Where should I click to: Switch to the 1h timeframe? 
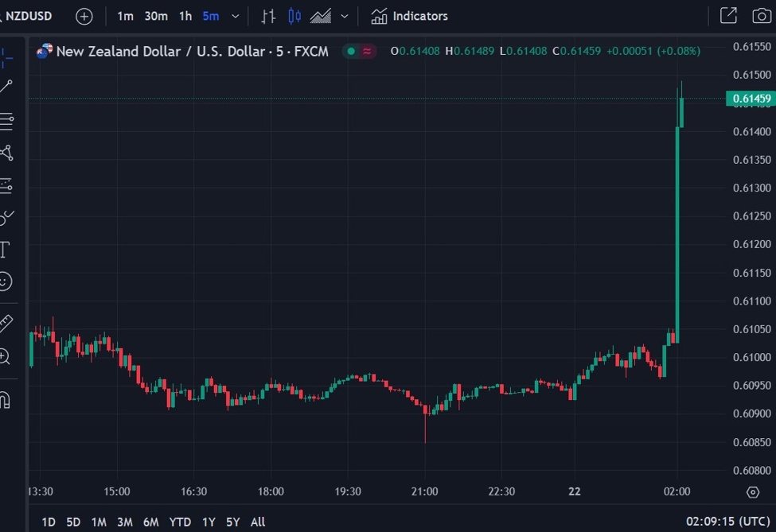tap(185, 16)
